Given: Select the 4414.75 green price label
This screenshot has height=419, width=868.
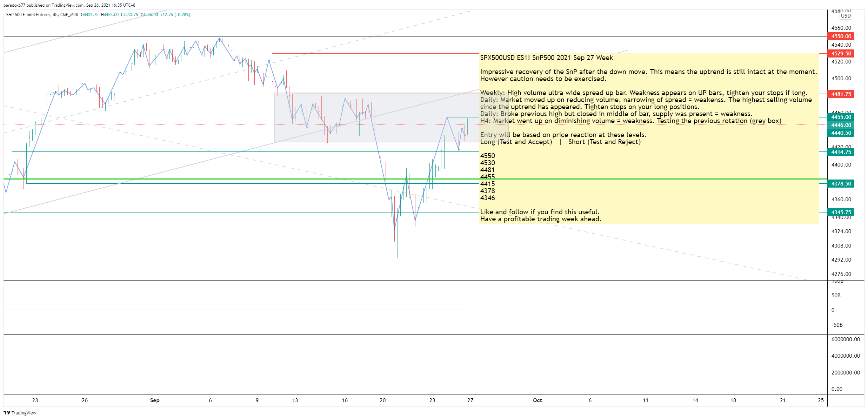Looking at the screenshot, I should (841, 152).
